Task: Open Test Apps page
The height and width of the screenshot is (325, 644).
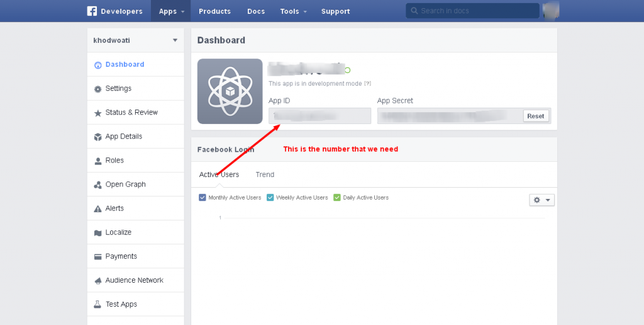Action: pos(136,304)
